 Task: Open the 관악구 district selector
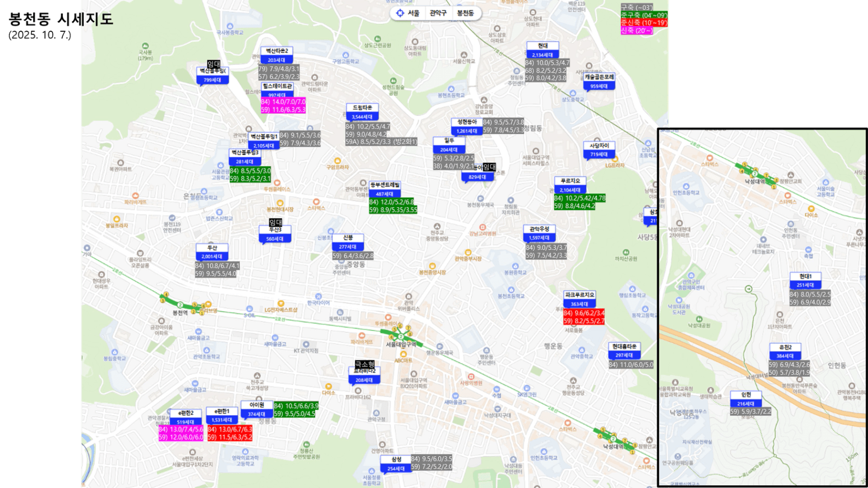(438, 13)
